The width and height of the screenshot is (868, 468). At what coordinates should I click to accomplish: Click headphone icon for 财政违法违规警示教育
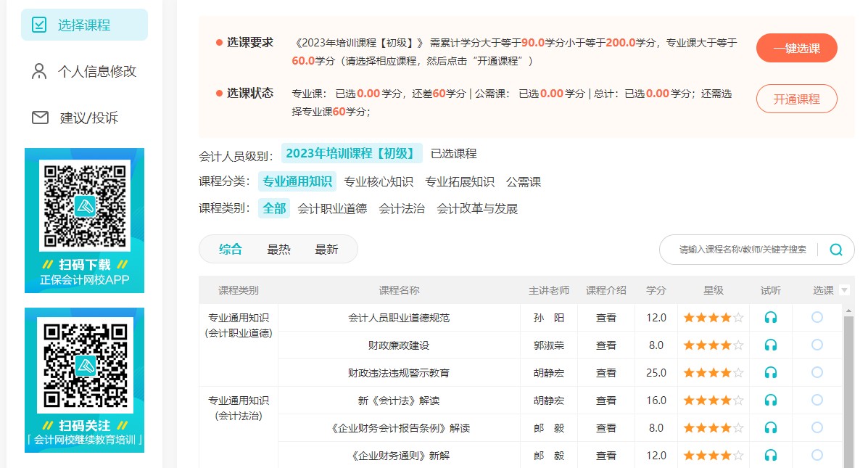pyautogui.click(x=771, y=373)
